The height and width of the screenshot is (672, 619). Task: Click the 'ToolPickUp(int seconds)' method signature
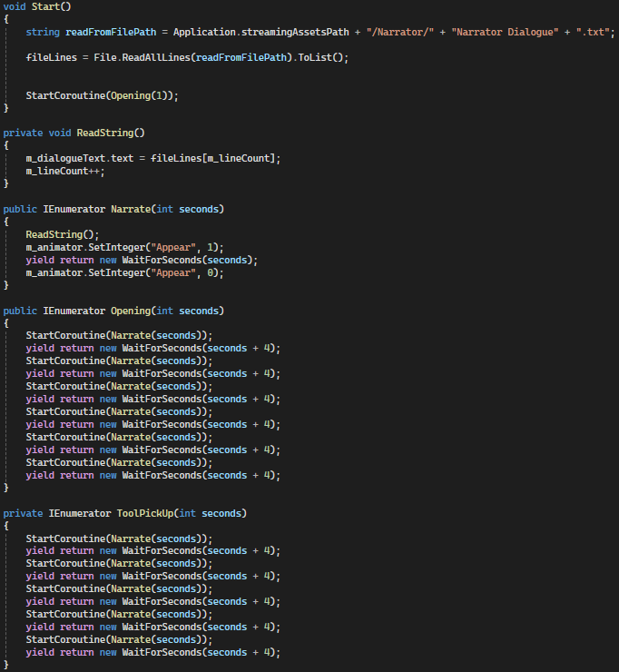182,513
